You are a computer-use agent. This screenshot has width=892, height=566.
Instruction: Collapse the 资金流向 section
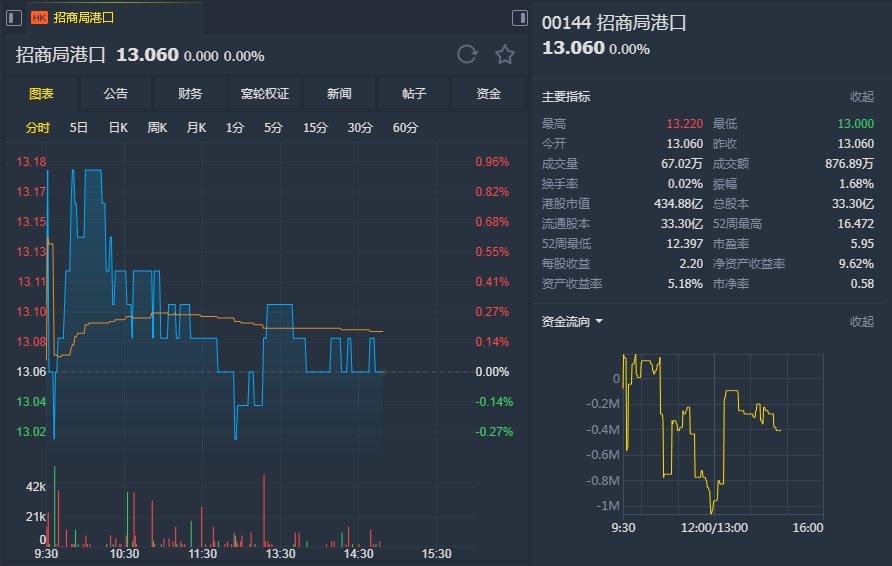point(861,322)
